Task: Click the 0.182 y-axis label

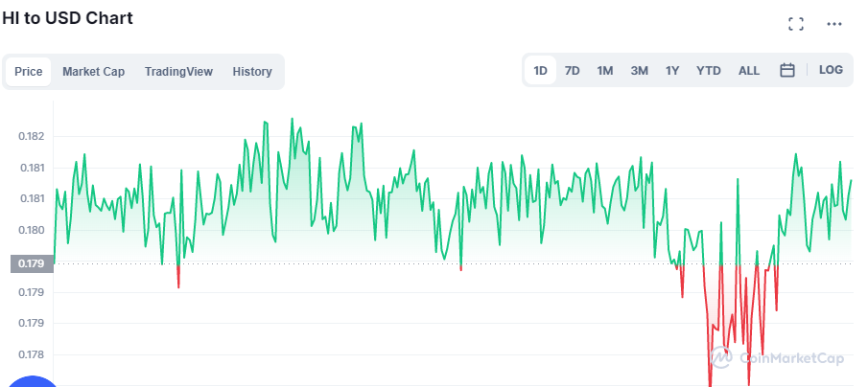Action: pyautogui.click(x=32, y=136)
